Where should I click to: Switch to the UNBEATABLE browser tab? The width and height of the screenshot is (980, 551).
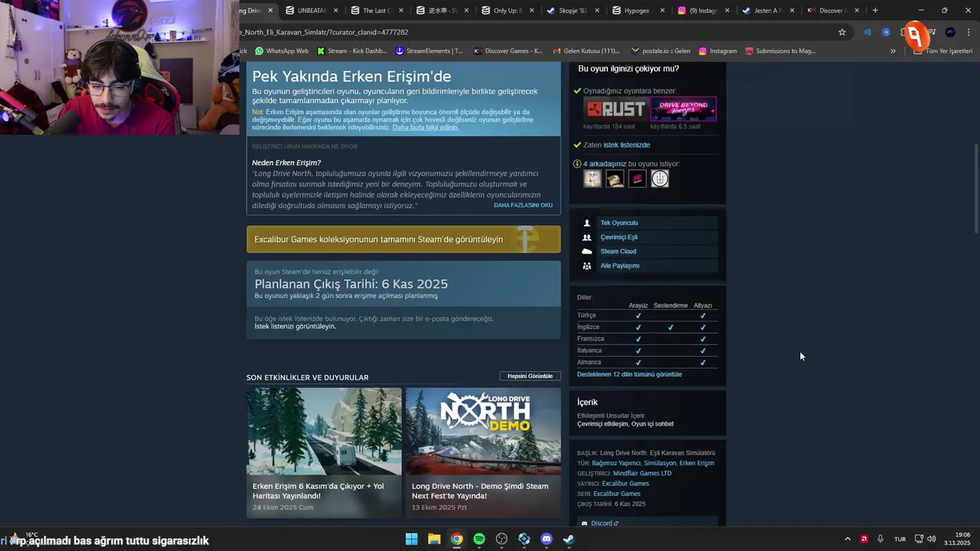[310, 11]
